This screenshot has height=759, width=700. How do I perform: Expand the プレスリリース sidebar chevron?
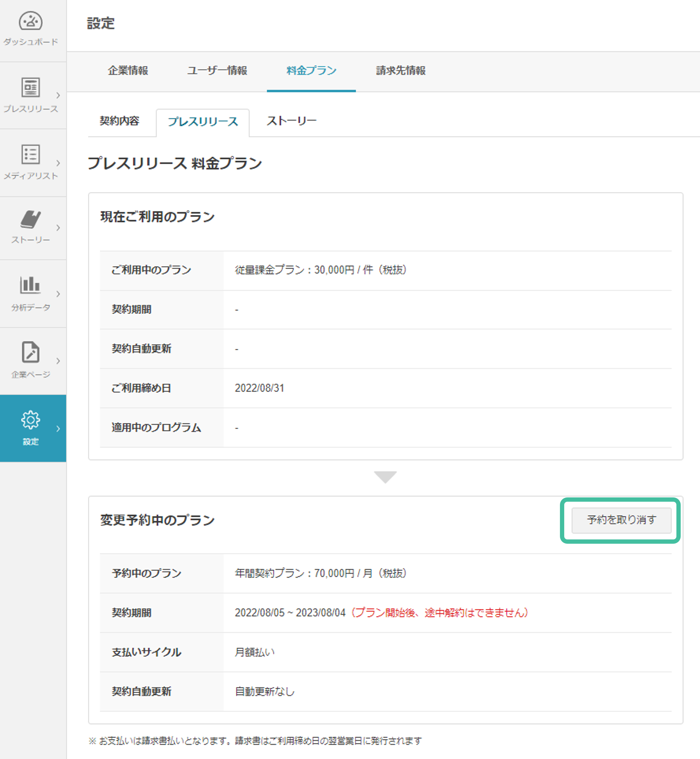pos(58,95)
